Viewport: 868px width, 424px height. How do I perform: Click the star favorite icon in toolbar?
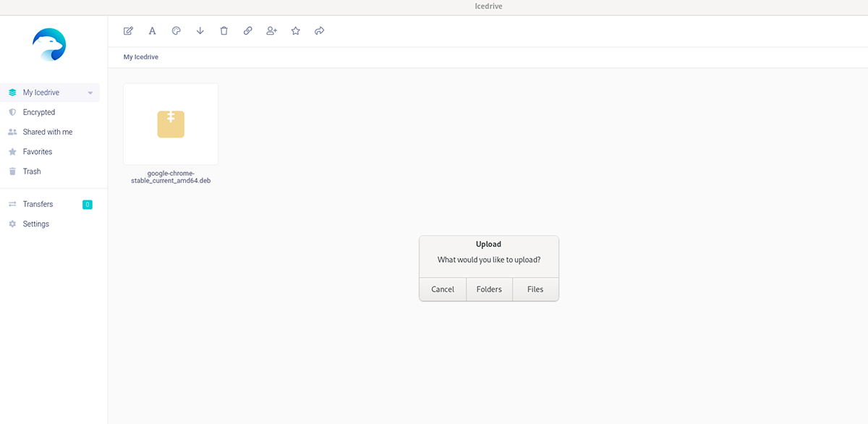pyautogui.click(x=295, y=30)
